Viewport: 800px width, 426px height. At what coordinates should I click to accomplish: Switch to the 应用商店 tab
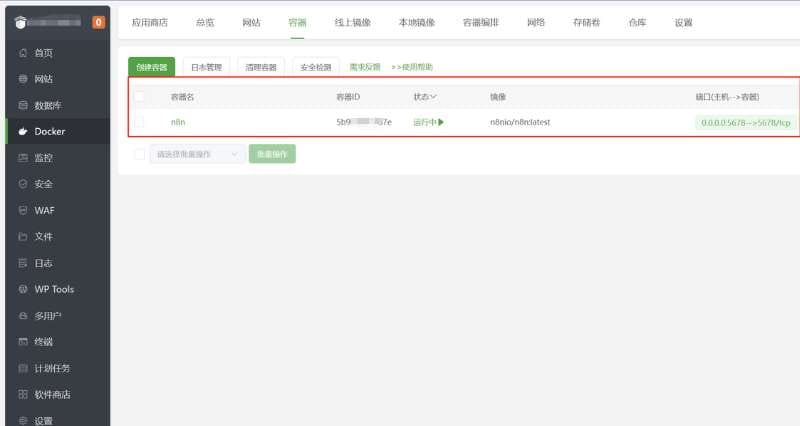point(149,22)
